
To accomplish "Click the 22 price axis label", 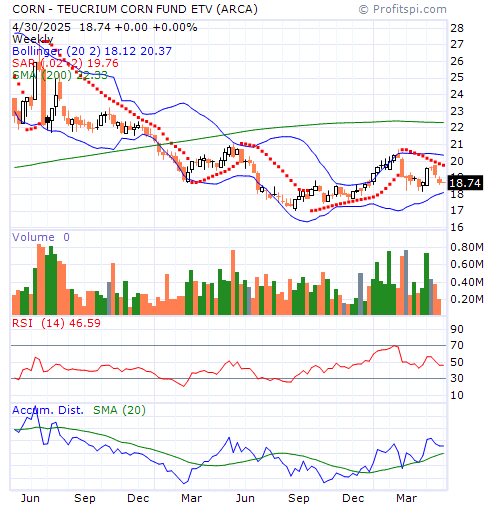I will point(457,127).
